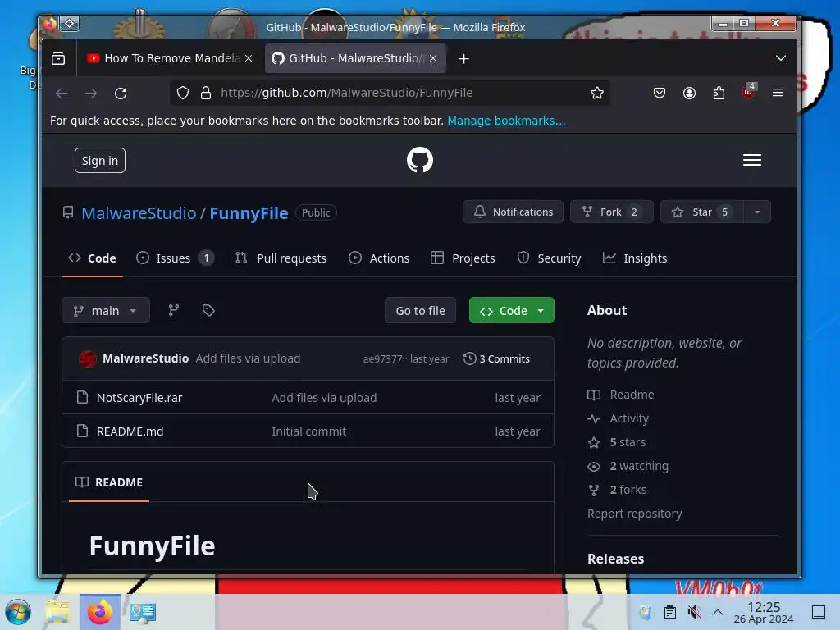Show hidden tray icons chevron
The height and width of the screenshot is (630, 840).
(x=718, y=612)
